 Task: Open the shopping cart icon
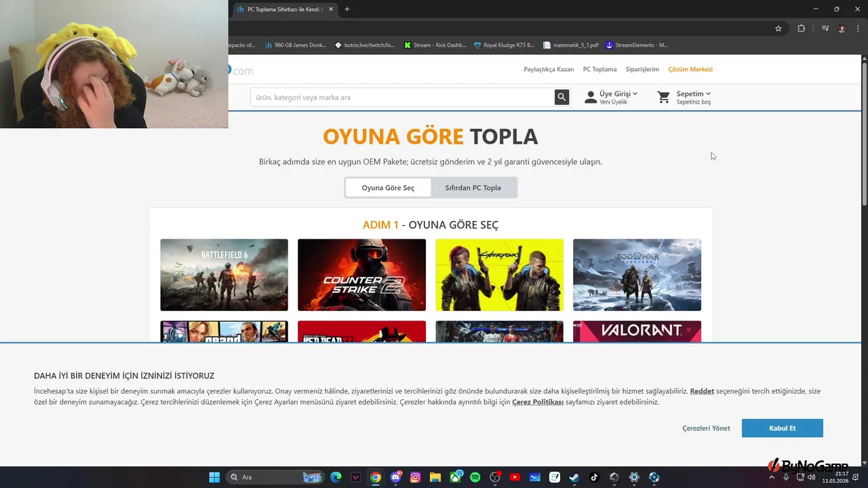[663, 98]
